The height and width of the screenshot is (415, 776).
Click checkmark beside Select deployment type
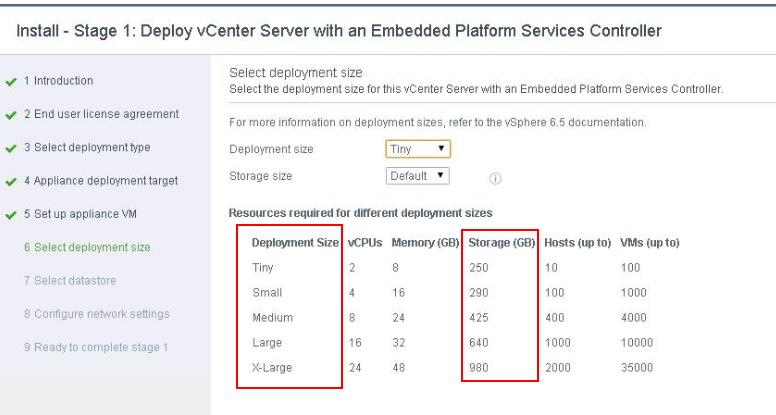10,147
